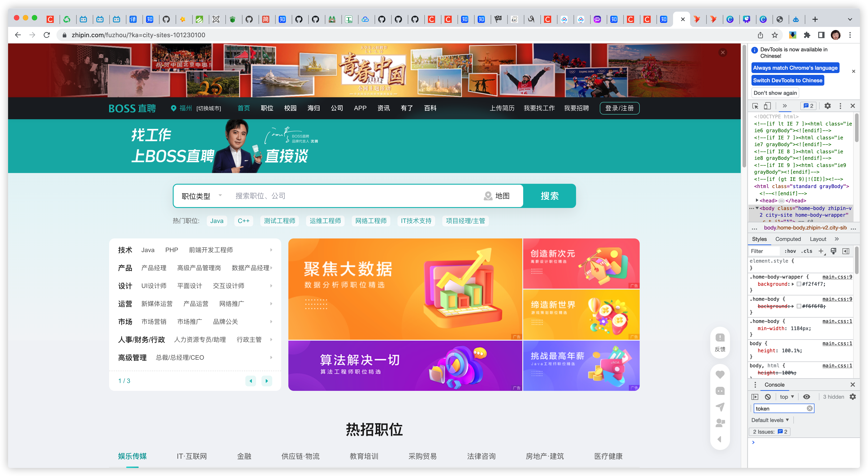This screenshot has height=476, width=868.
Task: Click the green 搜索 button
Action: pos(549,196)
